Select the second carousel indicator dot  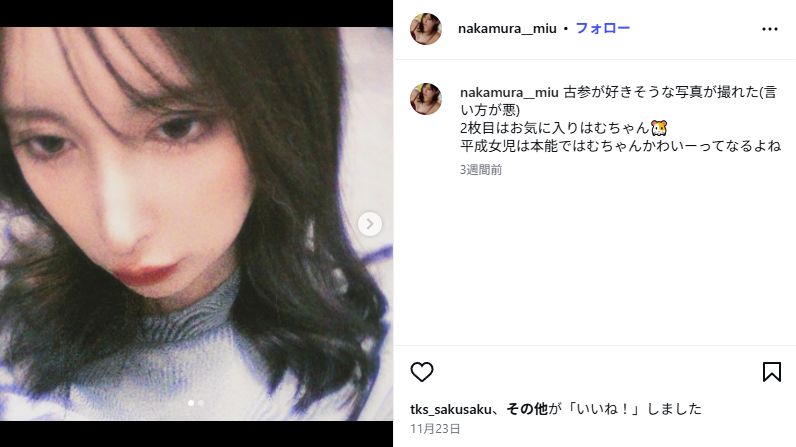pos(201,403)
